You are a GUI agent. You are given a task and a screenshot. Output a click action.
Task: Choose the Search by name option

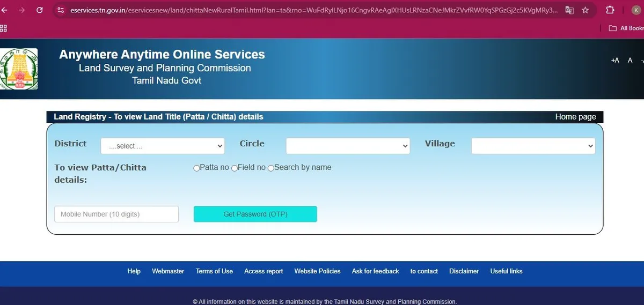click(x=270, y=168)
